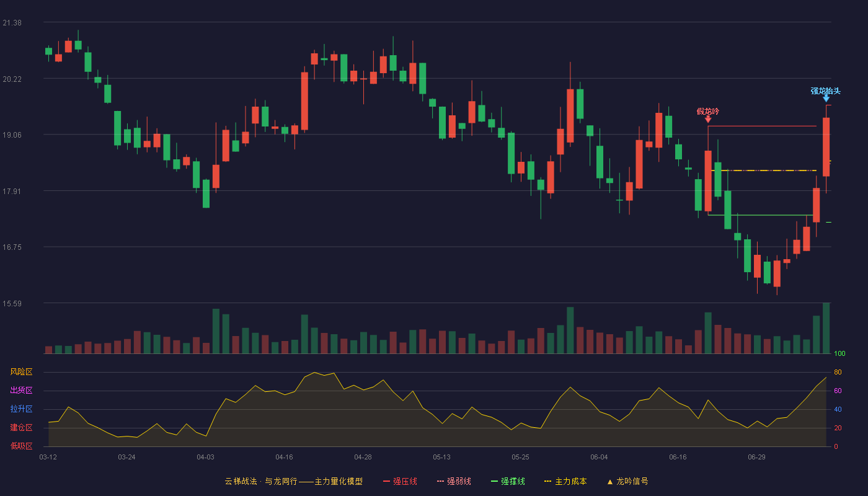Image resolution: width=868 pixels, height=496 pixels.
Task: Click the 建仓区 zone label
Action: click(21, 428)
